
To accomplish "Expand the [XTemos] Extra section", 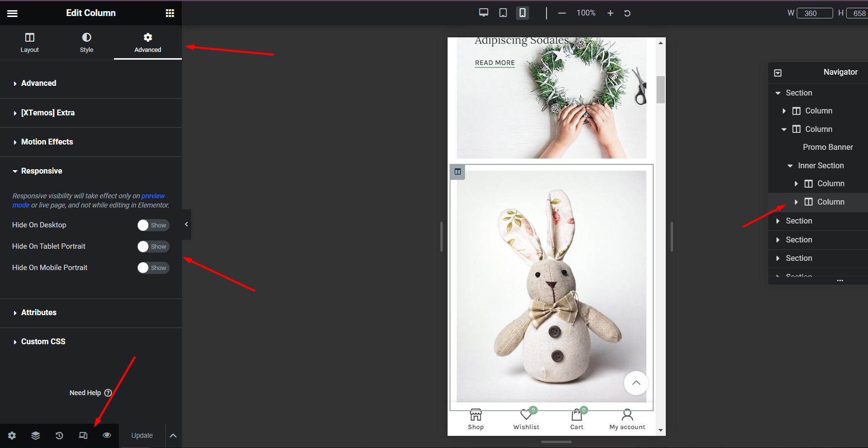I will (91, 112).
